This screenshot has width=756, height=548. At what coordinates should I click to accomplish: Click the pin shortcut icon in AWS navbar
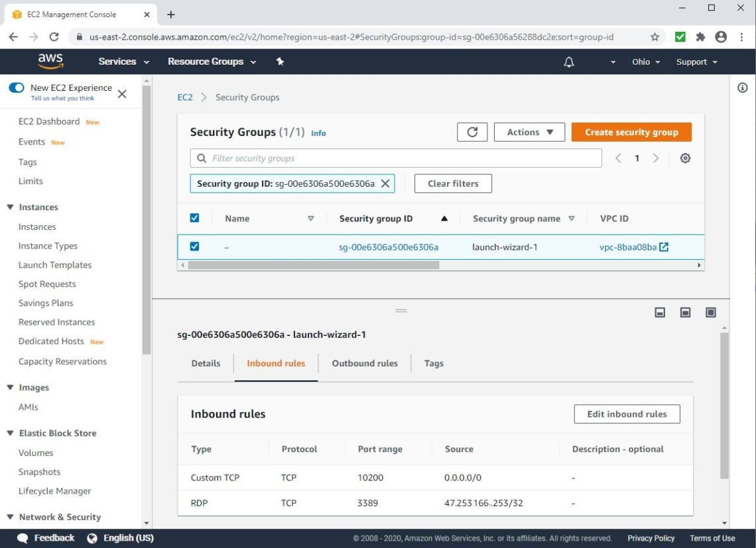pyautogui.click(x=280, y=62)
